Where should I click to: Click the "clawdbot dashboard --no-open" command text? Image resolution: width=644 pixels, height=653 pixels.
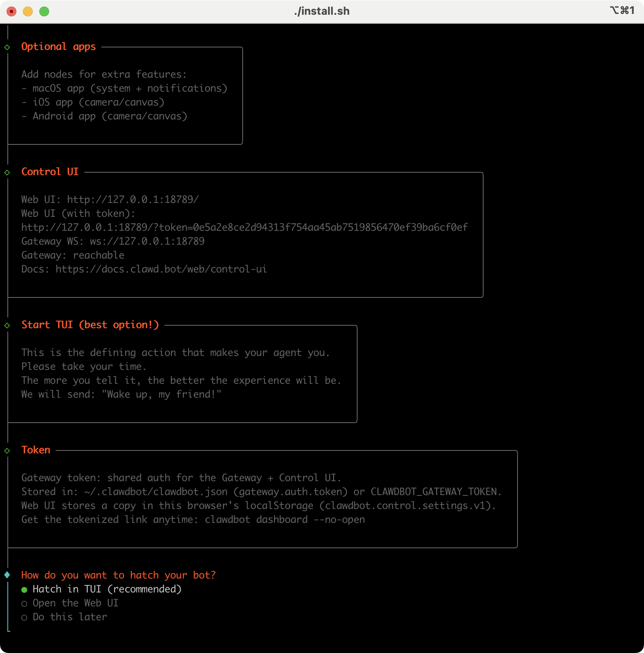(x=285, y=520)
